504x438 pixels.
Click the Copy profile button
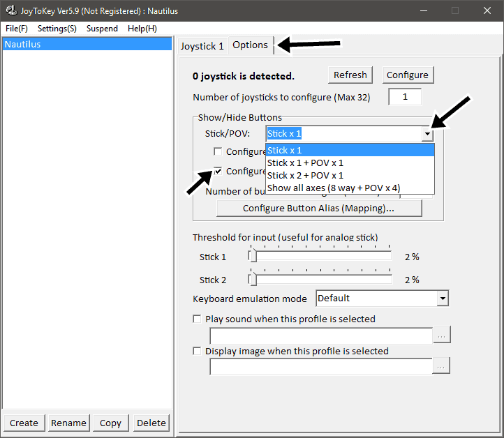(x=110, y=423)
